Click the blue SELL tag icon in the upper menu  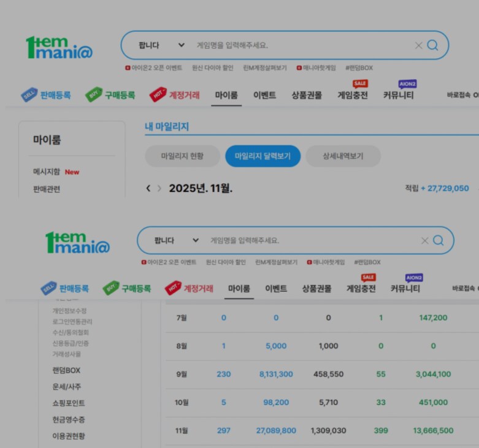tap(29, 95)
